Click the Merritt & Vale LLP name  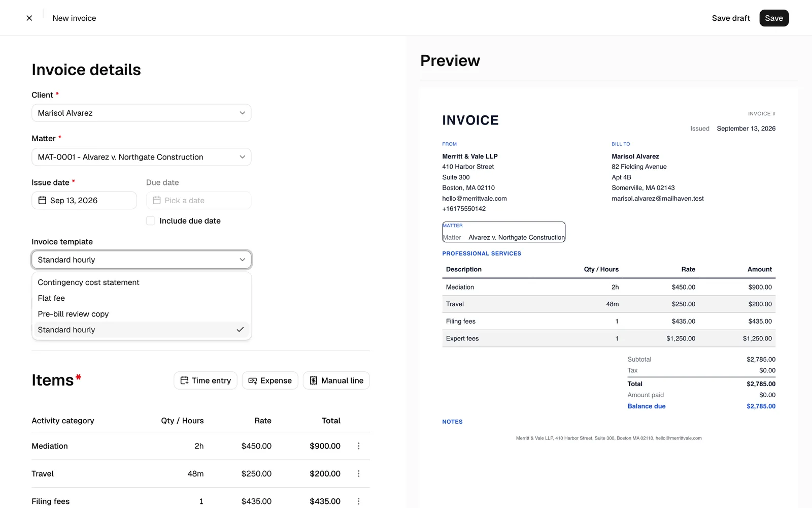(469, 156)
